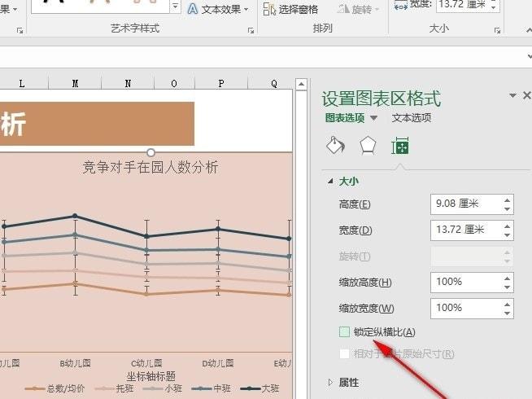Image resolution: width=532 pixels, height=399 pixels.
Task: Enable the 锁定纵横比 checkbox
Action: coord(344,331)
